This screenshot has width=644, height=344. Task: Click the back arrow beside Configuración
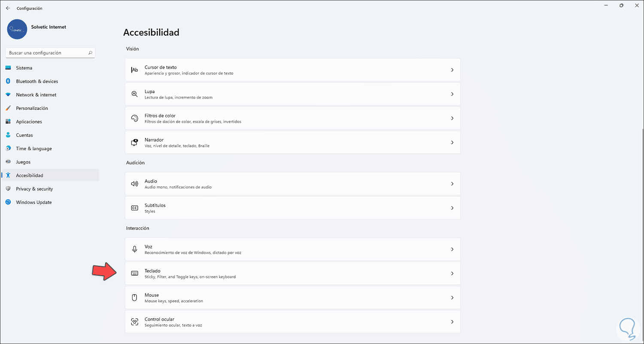pyautogui.click(x=8, y=8)
